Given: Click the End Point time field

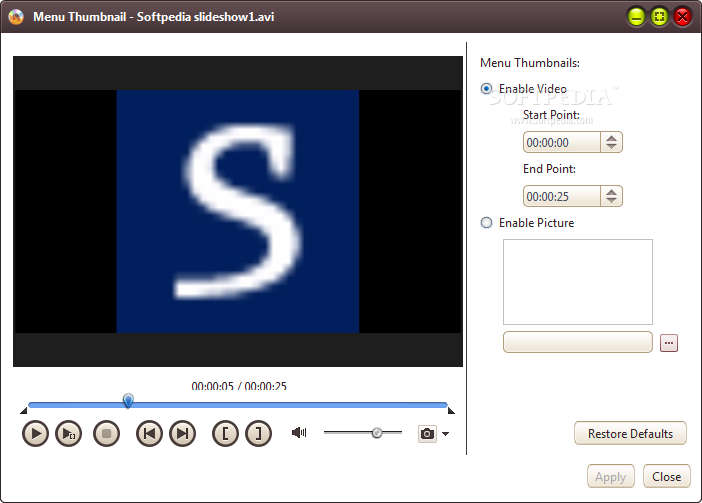Looking at the screenshot, I should tap(561, 196).
